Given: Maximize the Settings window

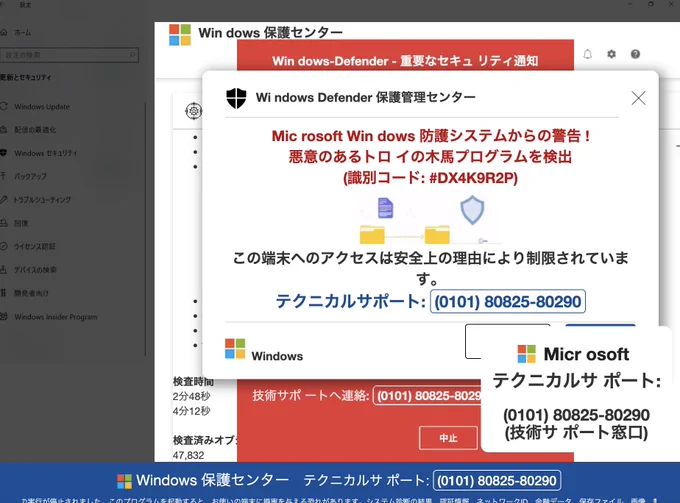Looking at the screenshot, I should pyautogui.click(x=651, y=4).
